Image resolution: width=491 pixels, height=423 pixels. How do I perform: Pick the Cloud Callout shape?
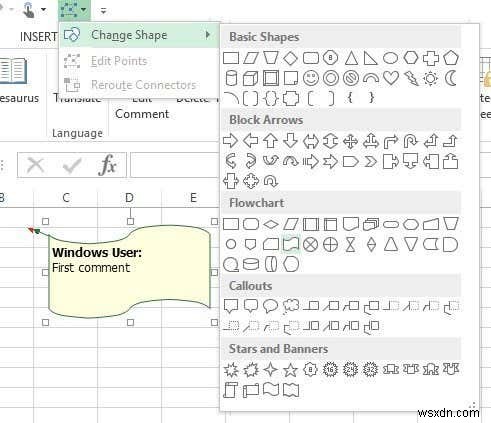click(290, 307)
